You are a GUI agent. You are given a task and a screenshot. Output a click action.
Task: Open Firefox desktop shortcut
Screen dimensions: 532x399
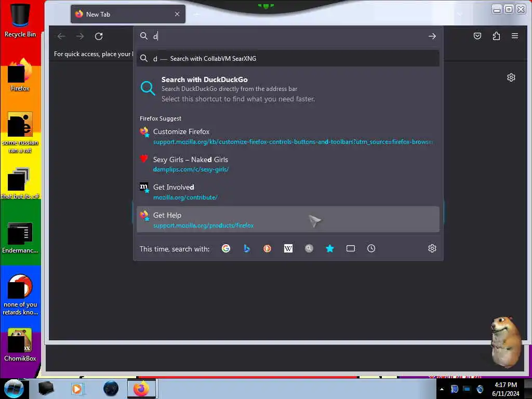[20, 75]
